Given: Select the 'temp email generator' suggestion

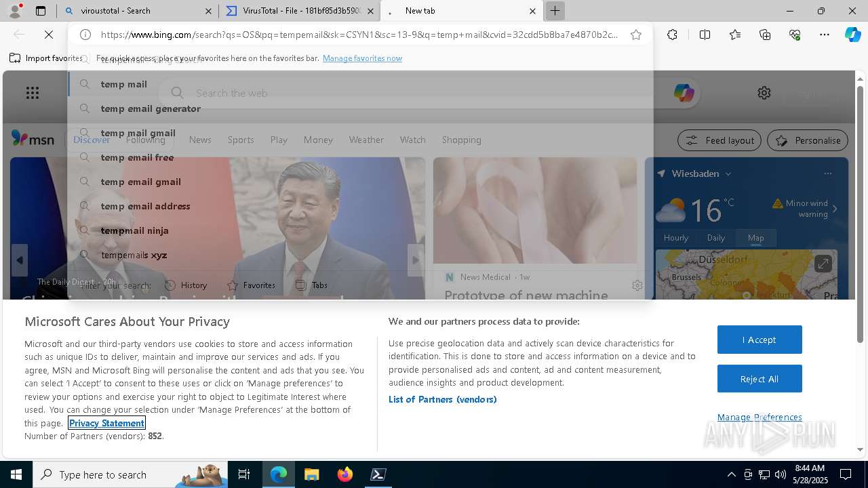Looking at the screenshot, I should click(x=361, y=108).
